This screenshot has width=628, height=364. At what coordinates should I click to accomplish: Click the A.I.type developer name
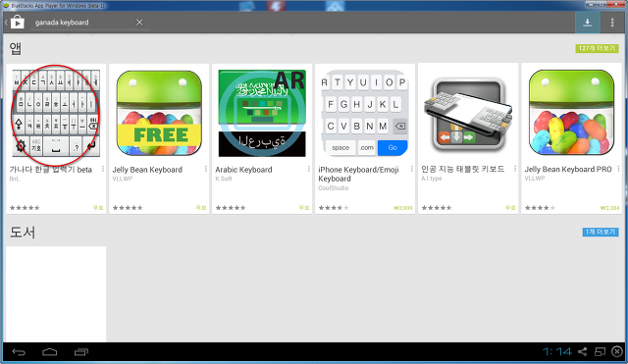(432, 179)
